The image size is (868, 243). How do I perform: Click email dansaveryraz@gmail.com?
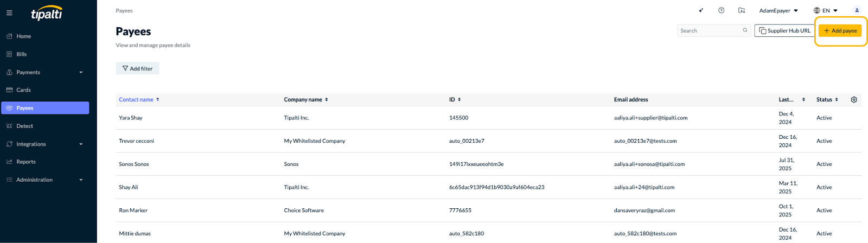pyautogui.click(x=644, y=210)
